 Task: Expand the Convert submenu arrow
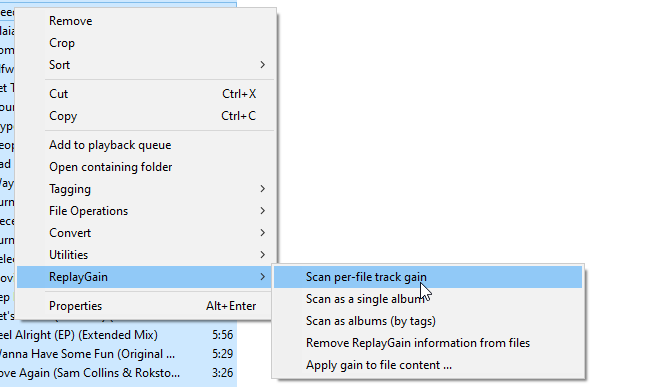point(263,233)
